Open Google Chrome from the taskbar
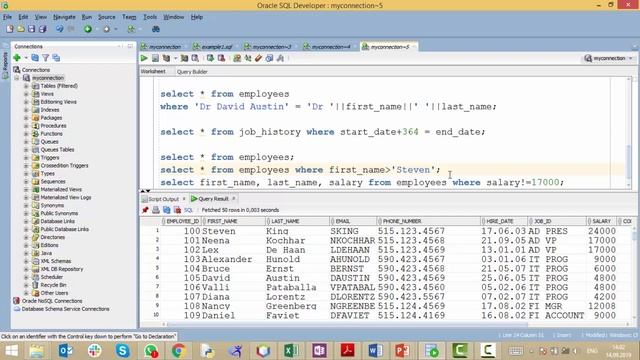The height and width of the screenshot is (360, 640). pos(178,351)
